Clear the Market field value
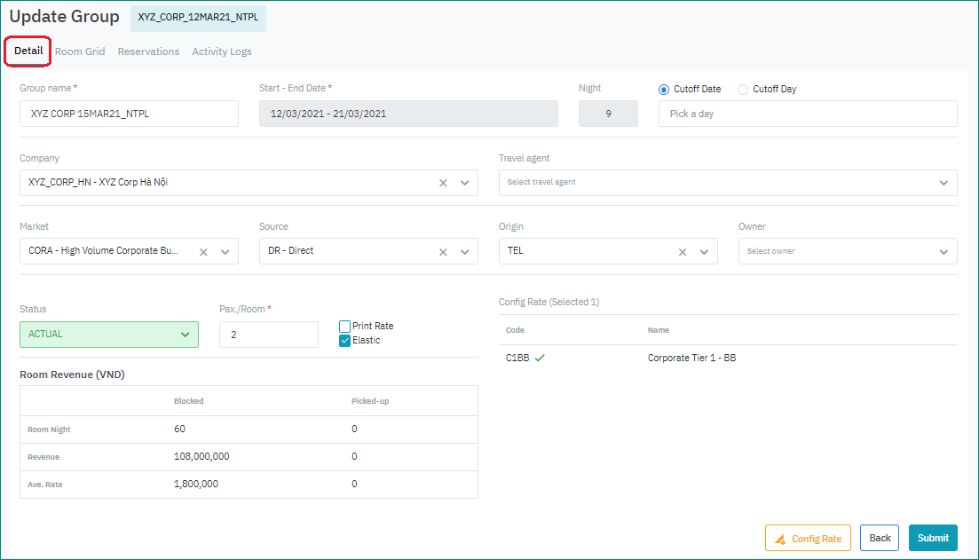Screen dimensions: 979x560 pyautogui.click(x=203, y=252)
